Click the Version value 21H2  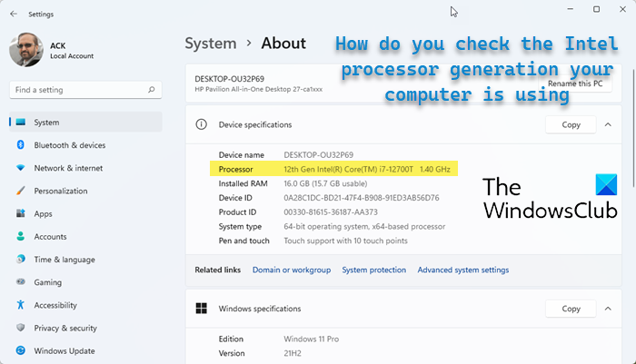[x=293, y=353]
